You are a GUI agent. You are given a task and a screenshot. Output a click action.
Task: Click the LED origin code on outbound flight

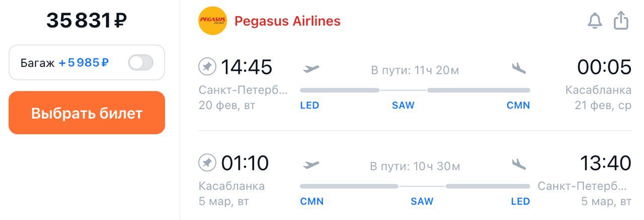309,105
